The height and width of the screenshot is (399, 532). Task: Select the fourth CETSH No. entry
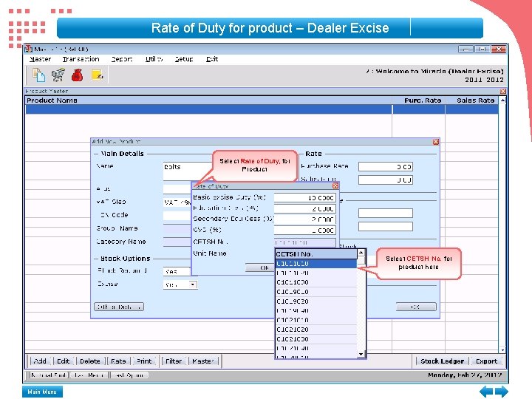click(316, 292)
